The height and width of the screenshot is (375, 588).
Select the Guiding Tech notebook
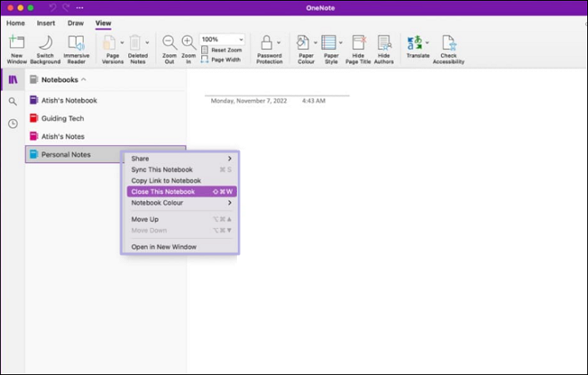click(x=62, y=118)
